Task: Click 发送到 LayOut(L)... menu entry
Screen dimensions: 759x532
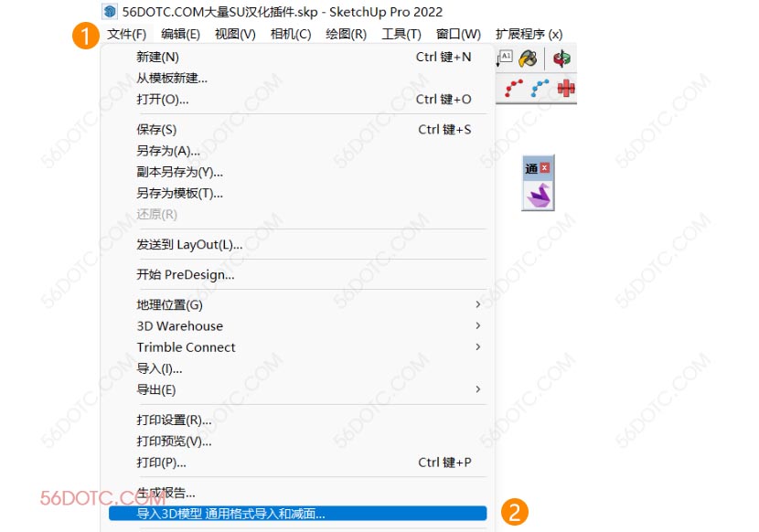Action: pyautogui.click(x=189, y=244)
